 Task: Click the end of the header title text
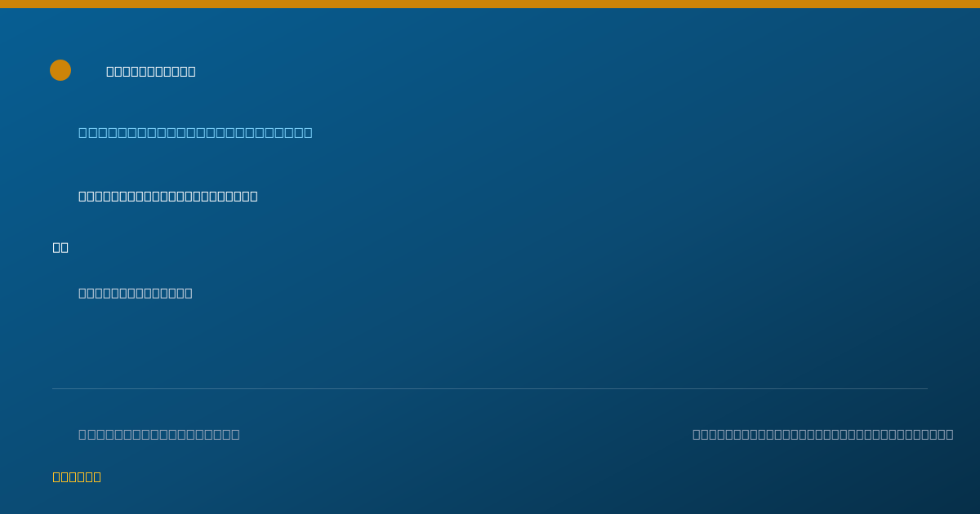click(x=192, y=71)
